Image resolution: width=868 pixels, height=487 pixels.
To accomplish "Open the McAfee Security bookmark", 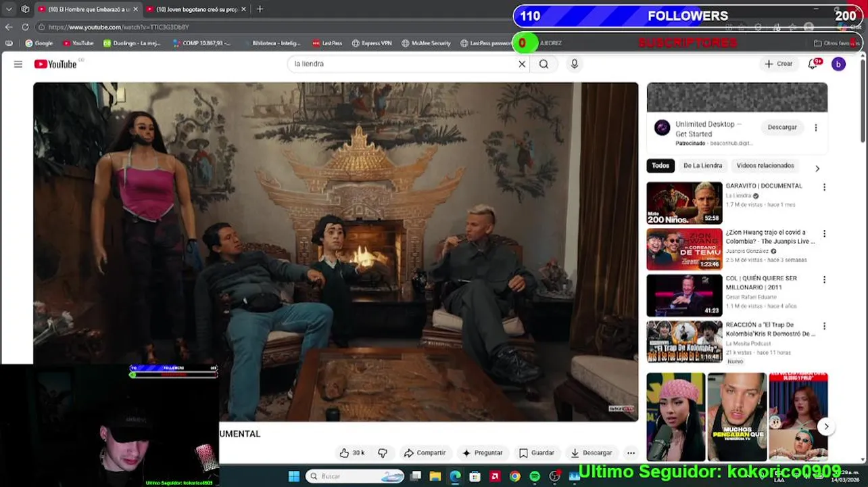I will pyautogui.click(x=426, y=43).
